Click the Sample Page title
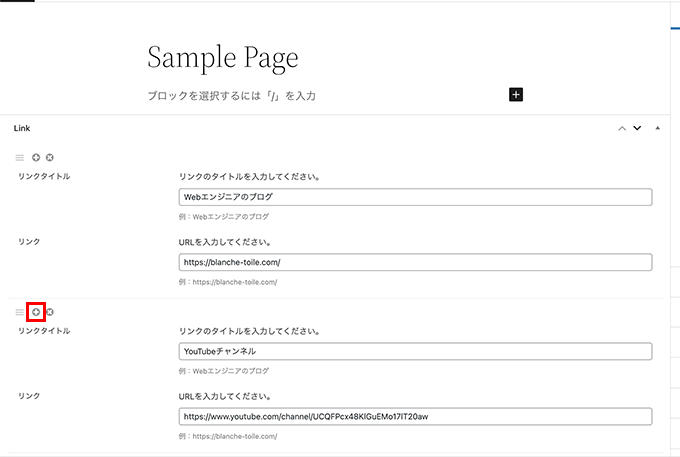 coord(223,59)
